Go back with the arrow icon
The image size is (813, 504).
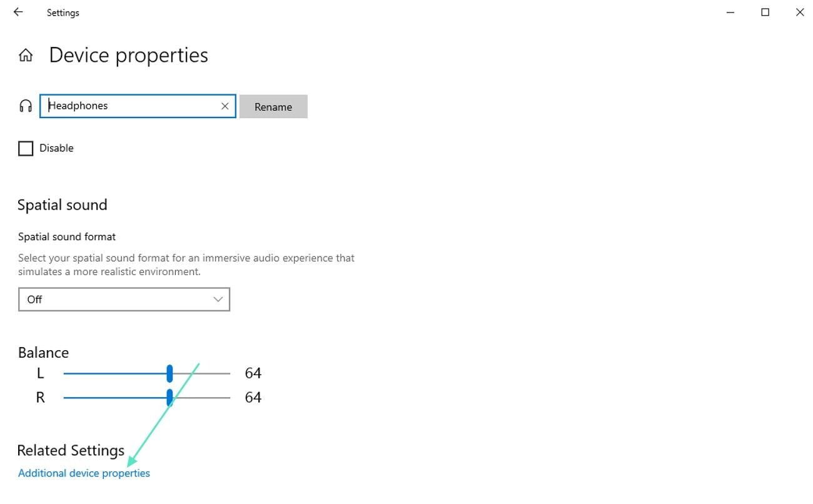18,12
